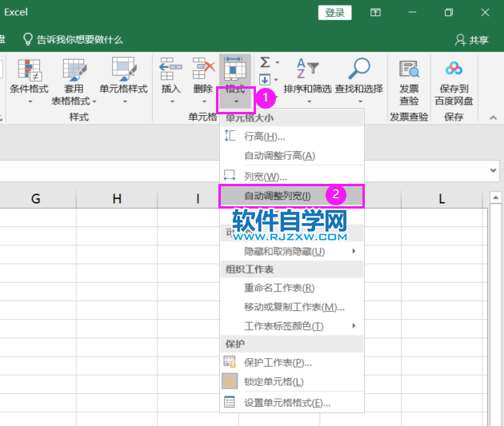Click the Format cells ribbon icon
This screenshot has height=426, width=504.
click(x=234, y=68)
